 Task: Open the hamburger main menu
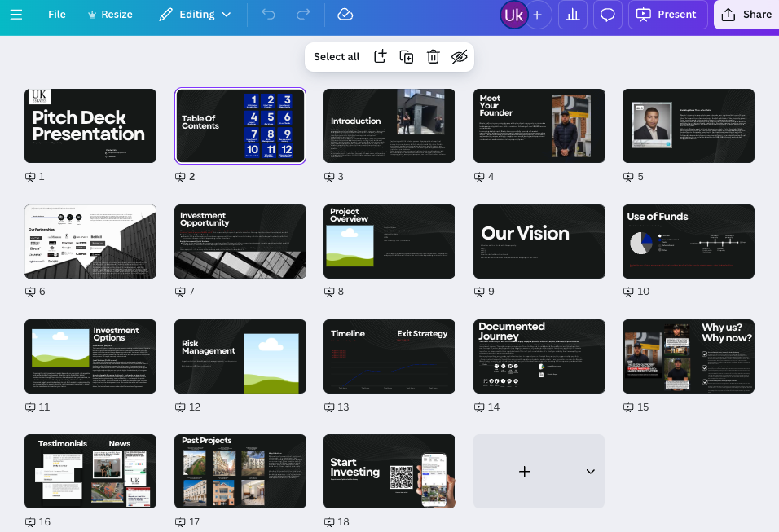16,15
